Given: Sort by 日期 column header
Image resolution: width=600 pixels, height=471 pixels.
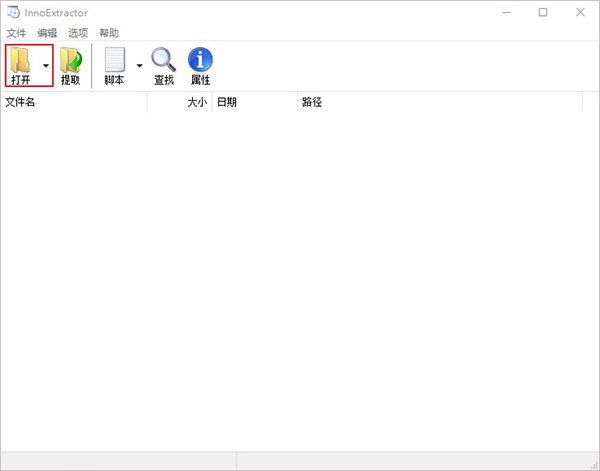Looking at the screenshot, I should click(255, 102).
